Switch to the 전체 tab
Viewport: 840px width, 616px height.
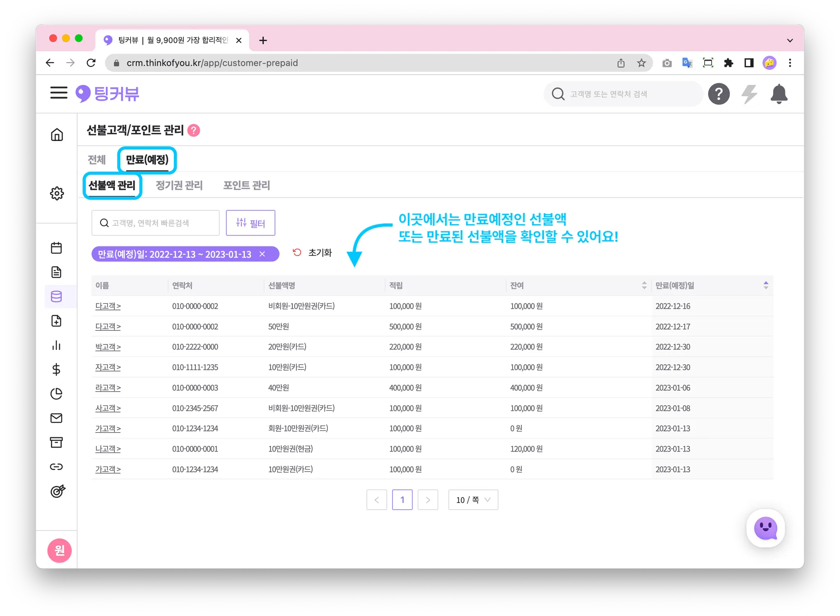pyautogui.click(x=97, y=160)
